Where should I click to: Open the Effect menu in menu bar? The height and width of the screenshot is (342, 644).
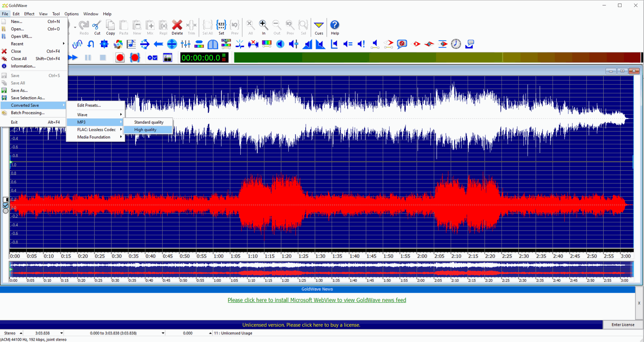[x=29, y=14]
